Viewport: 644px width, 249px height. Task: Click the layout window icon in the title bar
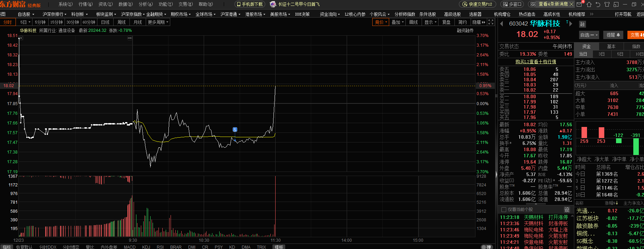(x=615, y=4)
